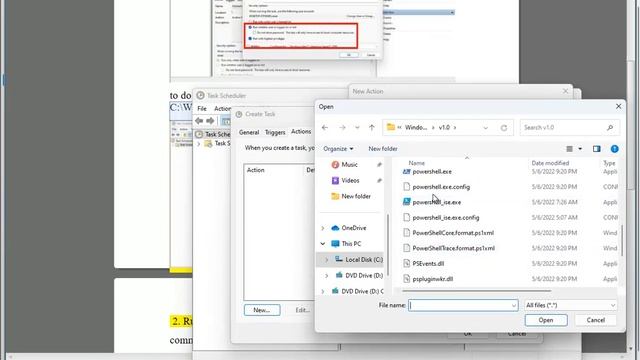
Task: Refresh the v1.0 folder listing
Action: pos(504,128)
